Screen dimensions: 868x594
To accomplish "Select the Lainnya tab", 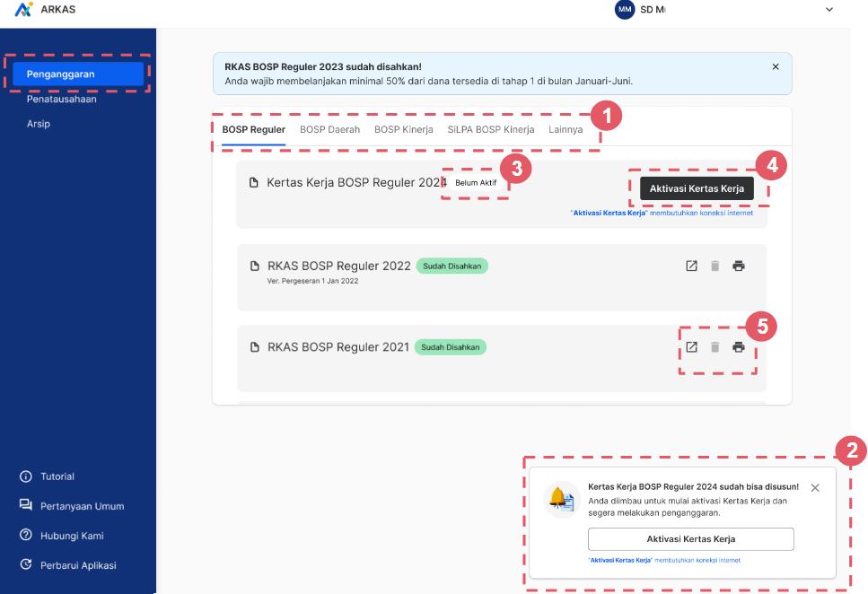I will 566,129.
